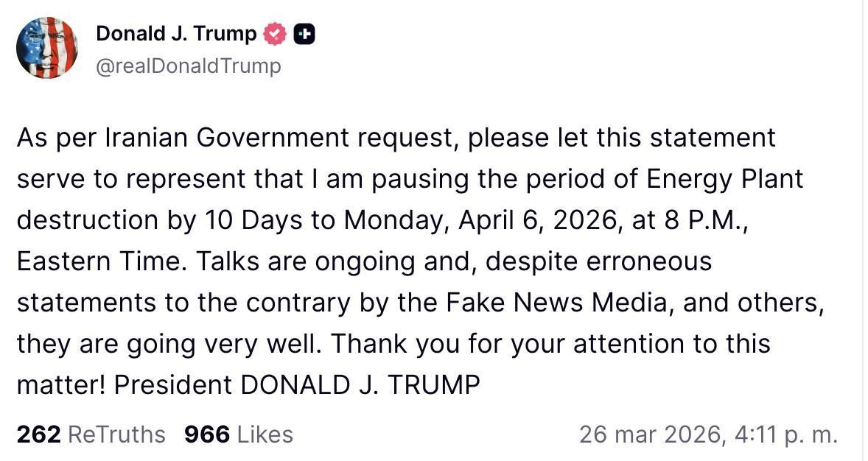This screenshot has height=461, width=868.
Task: Select the black Truth+ subscriber badge icon
Action: click(303, 33)
